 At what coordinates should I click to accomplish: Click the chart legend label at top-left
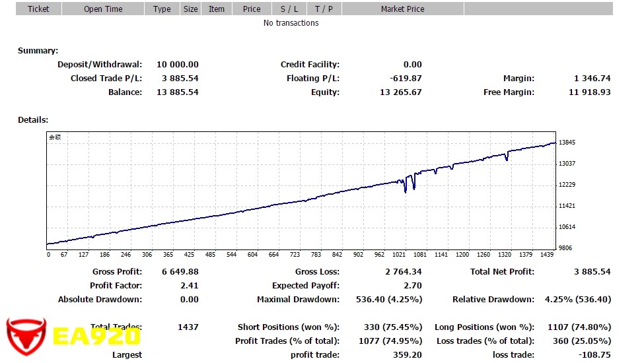pos(54,137)
